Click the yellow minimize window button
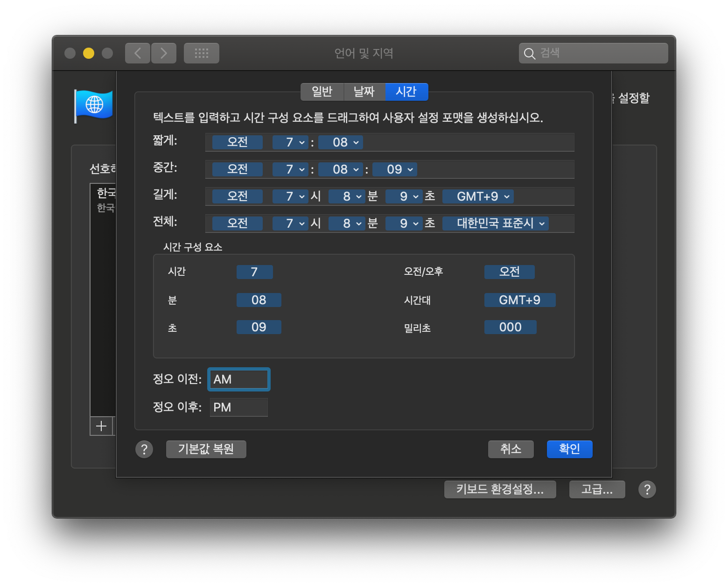 click(x=89, y=53)
